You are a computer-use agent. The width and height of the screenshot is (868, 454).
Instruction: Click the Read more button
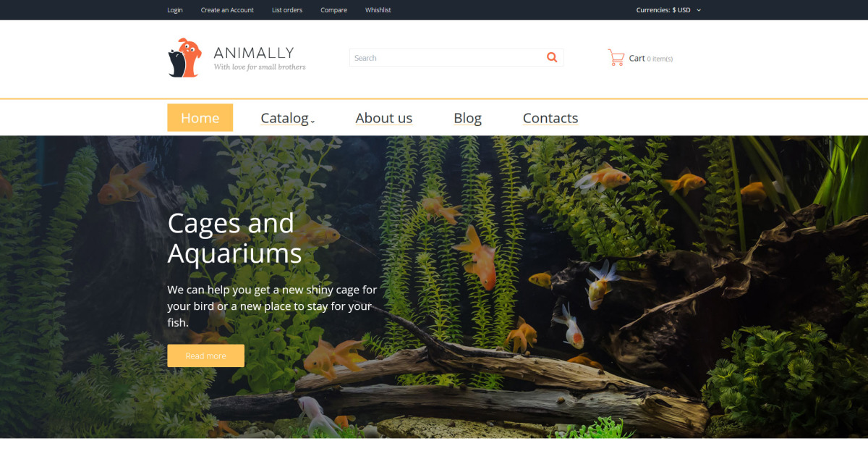coord(205,356)
